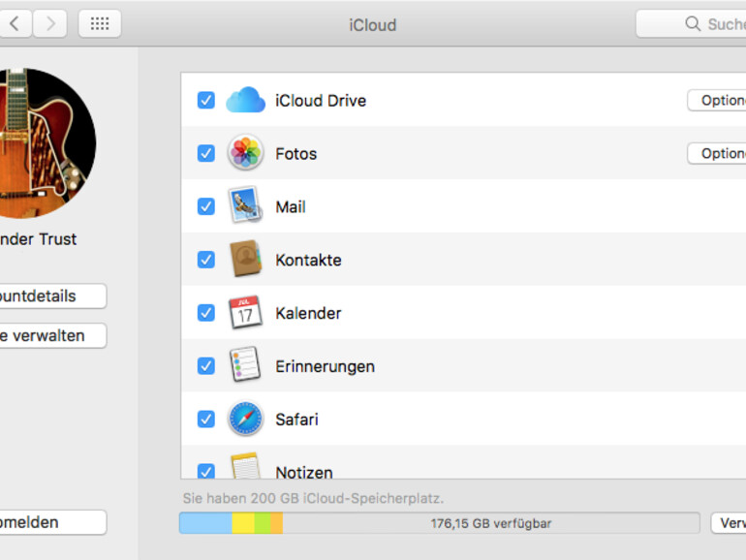Disable Mail syncing checkbox
The width and height of the screenshot is (746, 560).
click(206, 206)
